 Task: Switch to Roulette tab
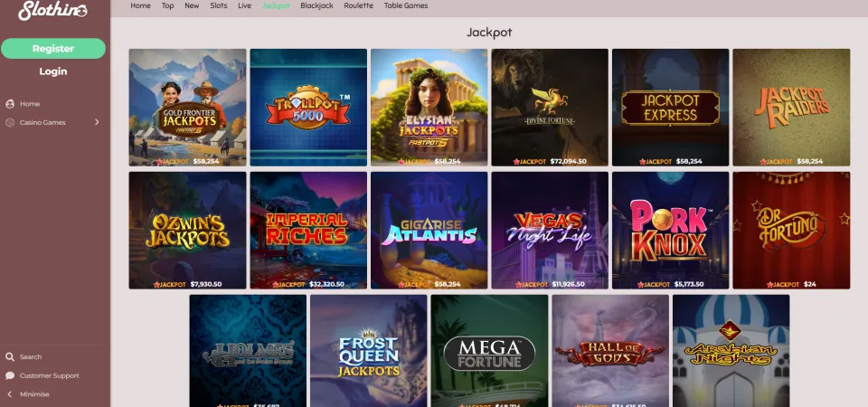point(359,5)
